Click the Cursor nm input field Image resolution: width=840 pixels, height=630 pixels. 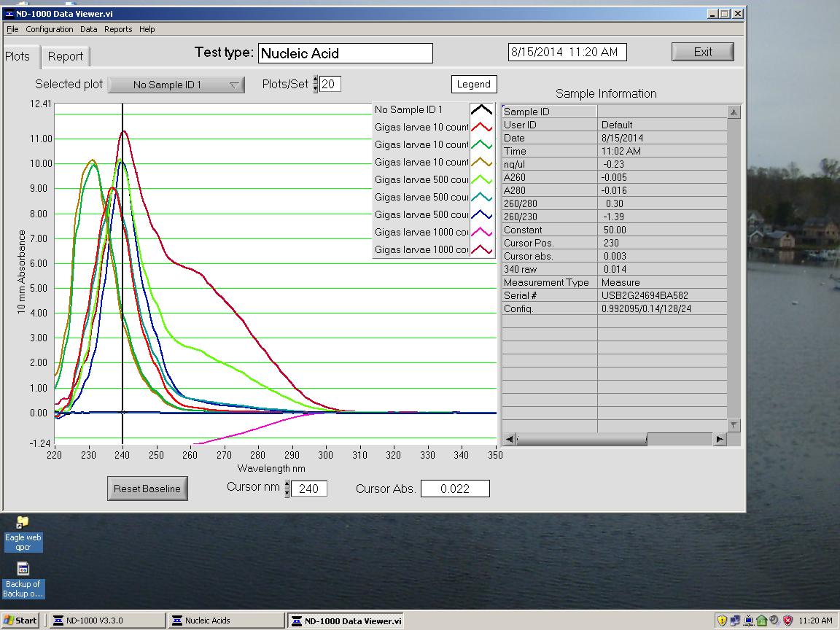click(x=310, y=489)
